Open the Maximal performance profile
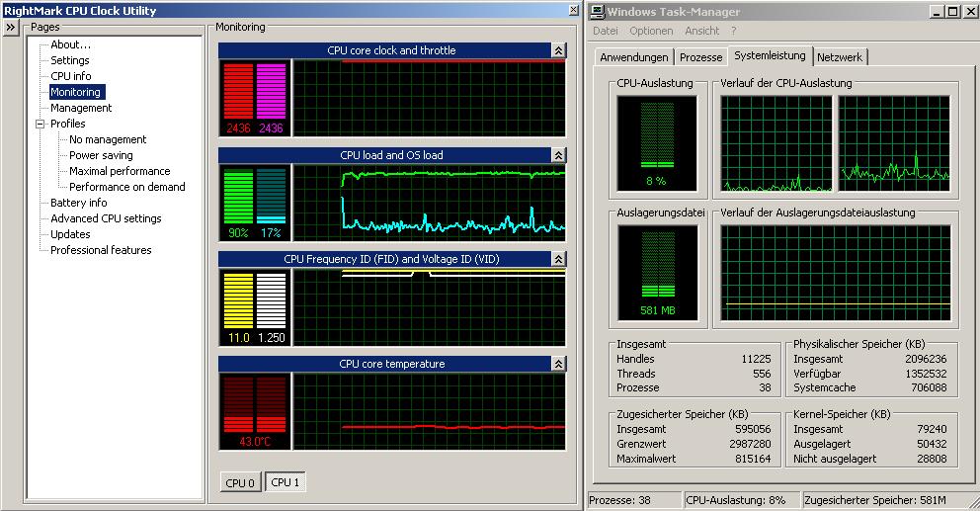 (120, 171)
